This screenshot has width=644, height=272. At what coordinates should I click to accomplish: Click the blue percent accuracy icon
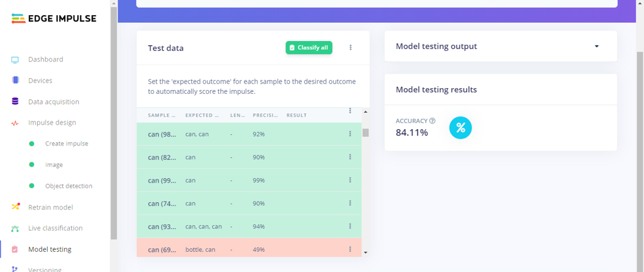coord(460,128)
